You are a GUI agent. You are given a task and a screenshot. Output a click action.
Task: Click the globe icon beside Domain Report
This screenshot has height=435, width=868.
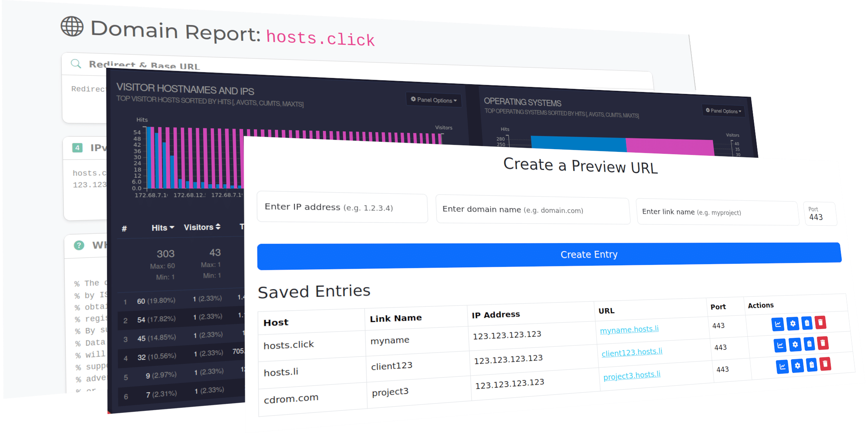coord(72,26)
